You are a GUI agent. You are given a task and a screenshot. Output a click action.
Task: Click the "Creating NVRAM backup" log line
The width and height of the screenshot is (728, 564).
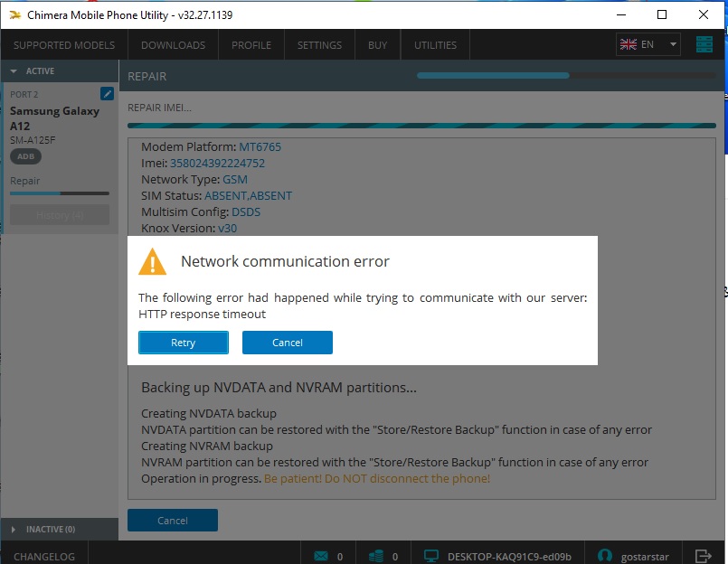(x=206, y=446)
